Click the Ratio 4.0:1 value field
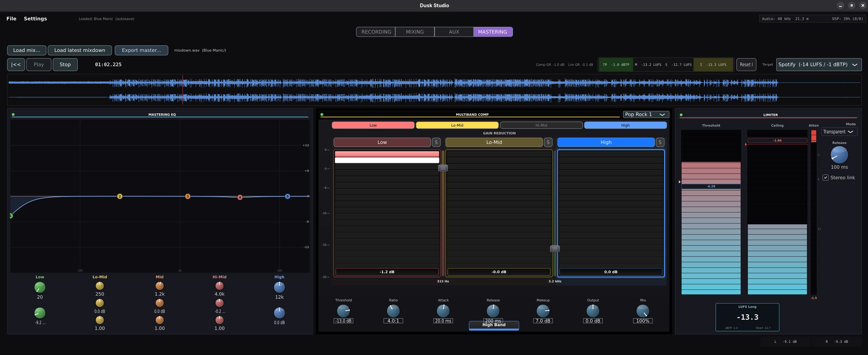This screenshot has height=355, width=868. (x=393, y=321)
